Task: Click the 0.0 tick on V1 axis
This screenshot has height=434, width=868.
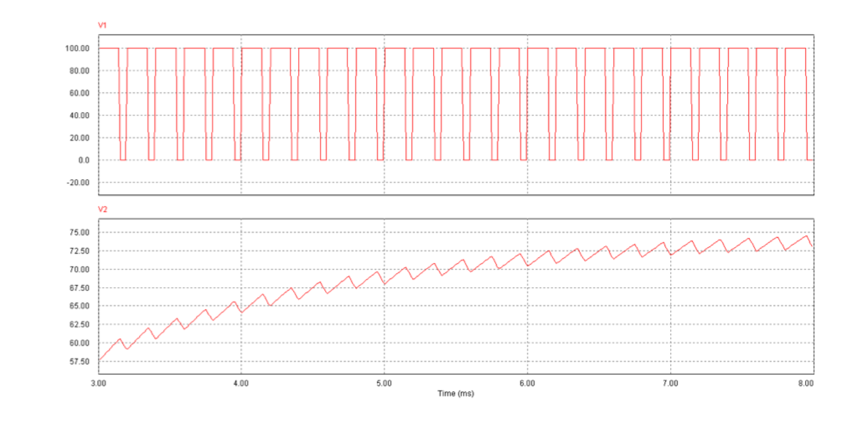Action: coord(84,160)
